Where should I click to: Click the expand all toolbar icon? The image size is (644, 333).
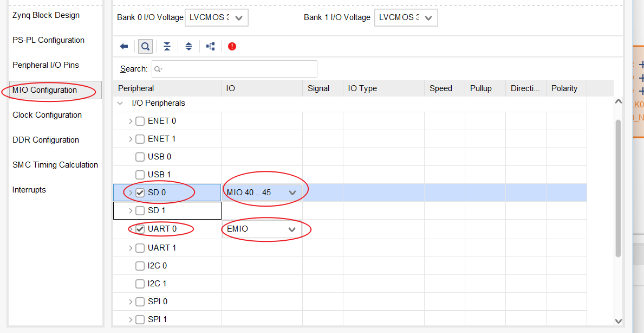coord(188,47)
